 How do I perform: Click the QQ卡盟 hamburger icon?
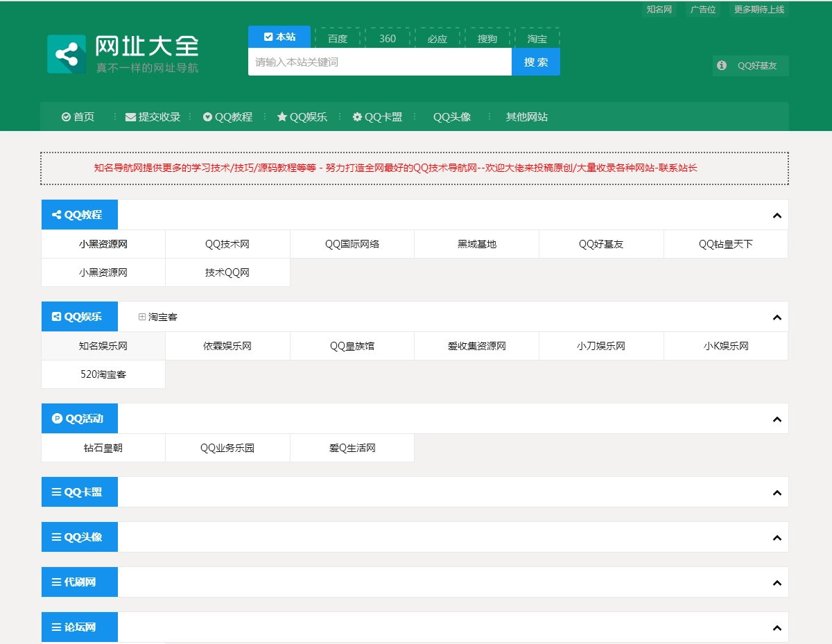pos(54,491)
